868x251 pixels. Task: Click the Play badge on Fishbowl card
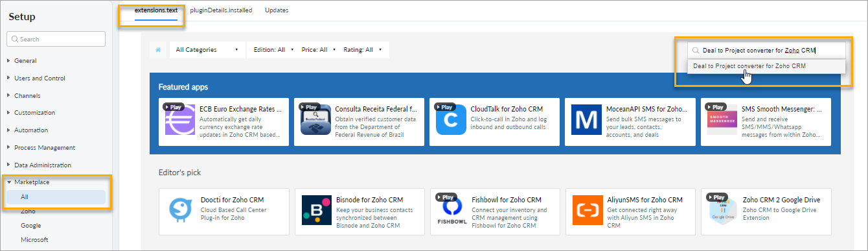[x=446, y=197]
